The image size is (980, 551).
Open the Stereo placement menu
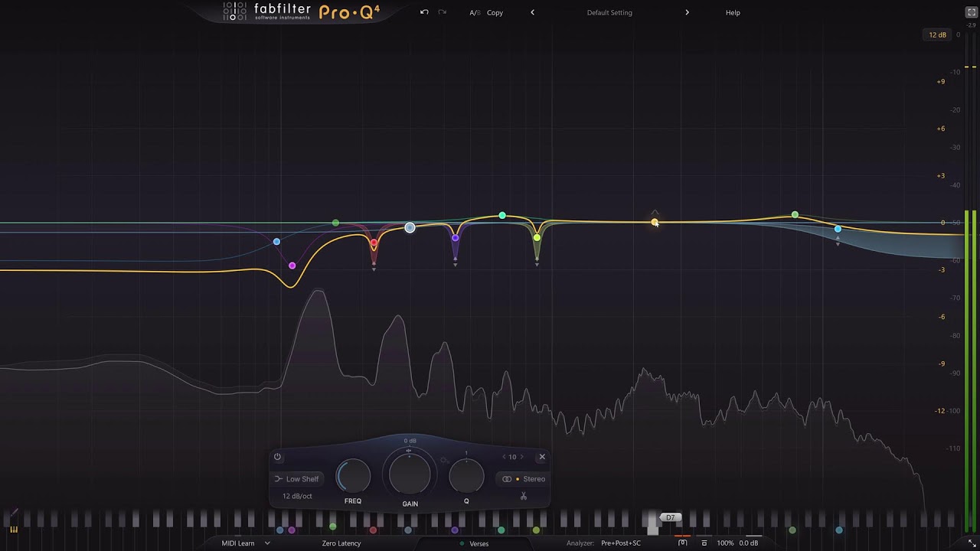tap(524, 479)
